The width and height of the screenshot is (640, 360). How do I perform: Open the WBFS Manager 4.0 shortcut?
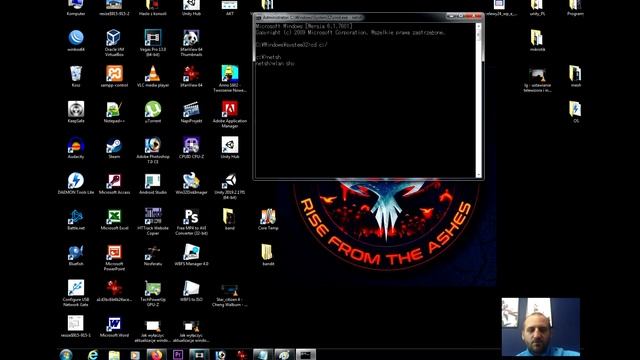(x=191, y=255)
